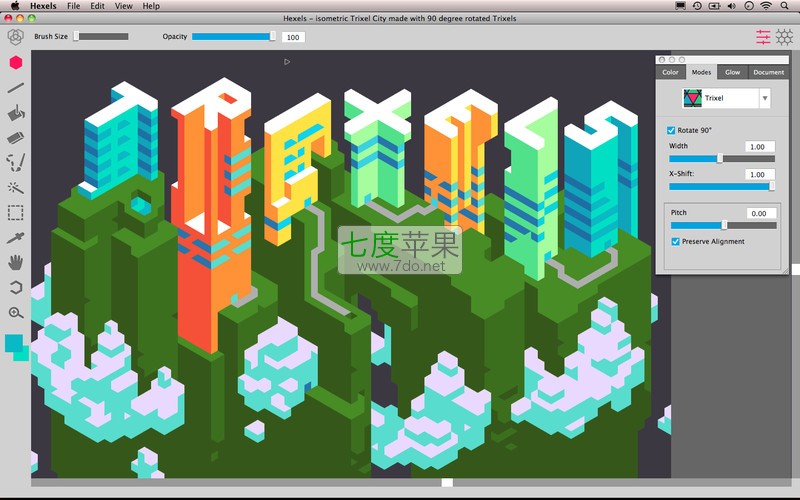Select the Rotate hexagon tool
800x500 pixels.
16,288
